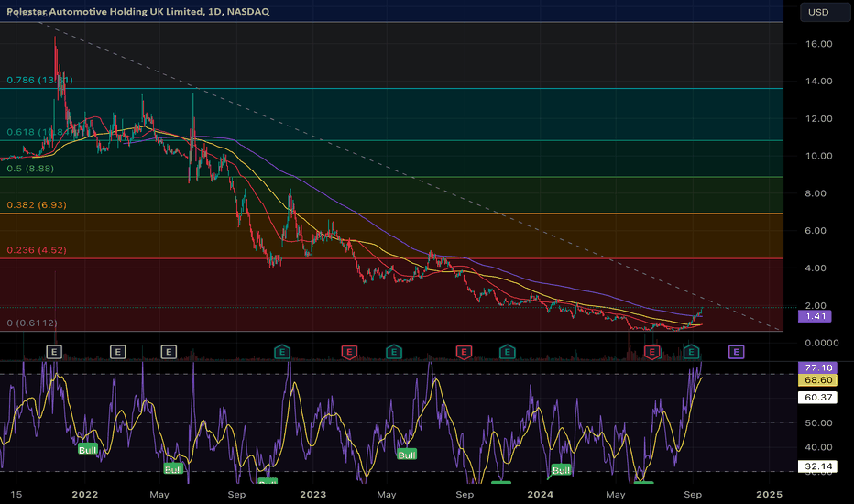Image resolution: width=854 pixels, height=504 pixels.
Task: Click the red earnings marker near Jul 2024
Action: 651,352
